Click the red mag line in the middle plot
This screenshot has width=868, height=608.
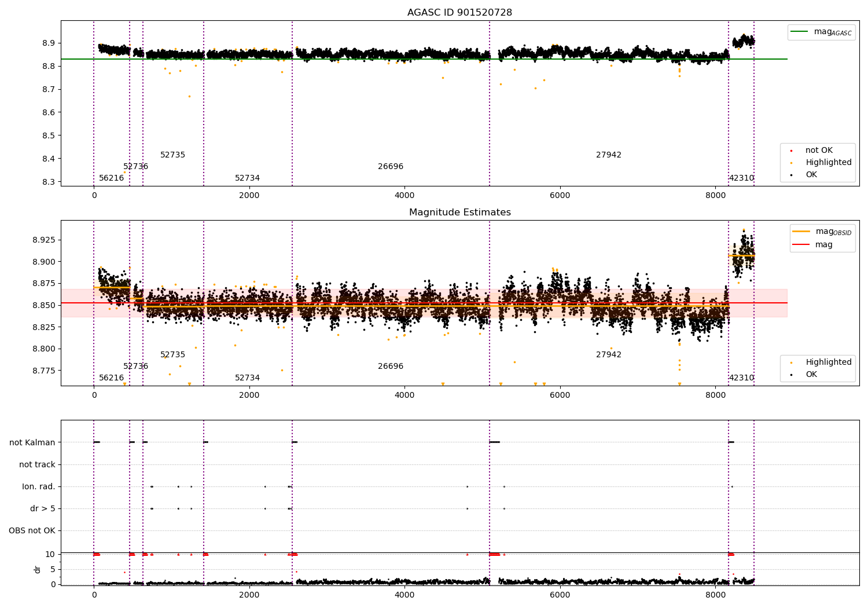click(x=424, y=303)
